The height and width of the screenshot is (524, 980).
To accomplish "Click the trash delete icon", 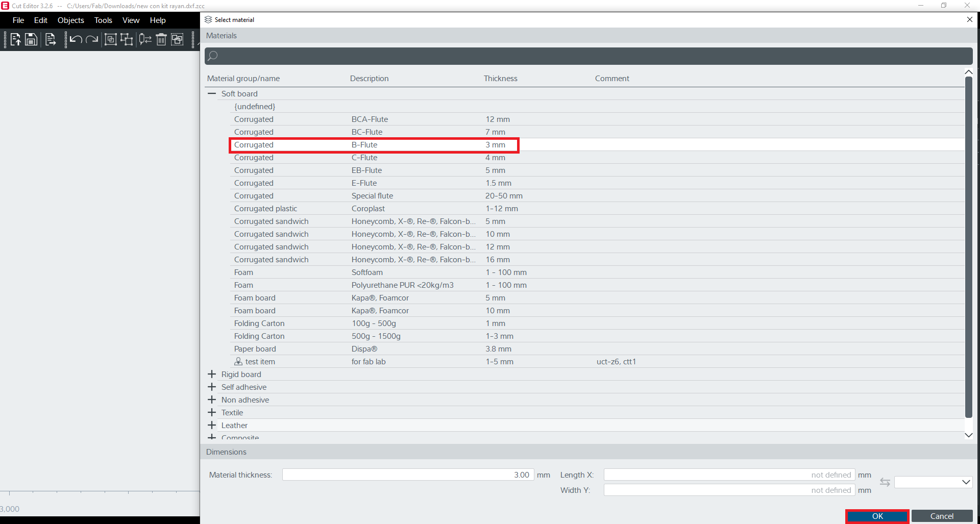I will click(x=161, y=39).
